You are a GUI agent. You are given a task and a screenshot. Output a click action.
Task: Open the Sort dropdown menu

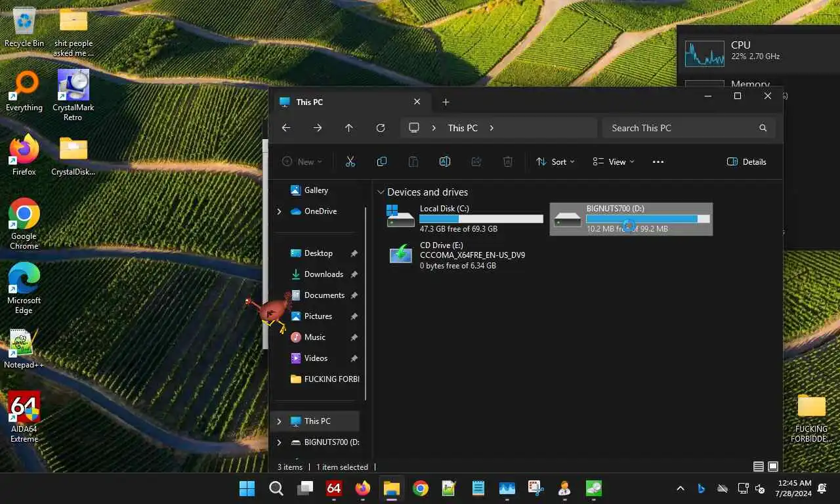pos(555,161)
